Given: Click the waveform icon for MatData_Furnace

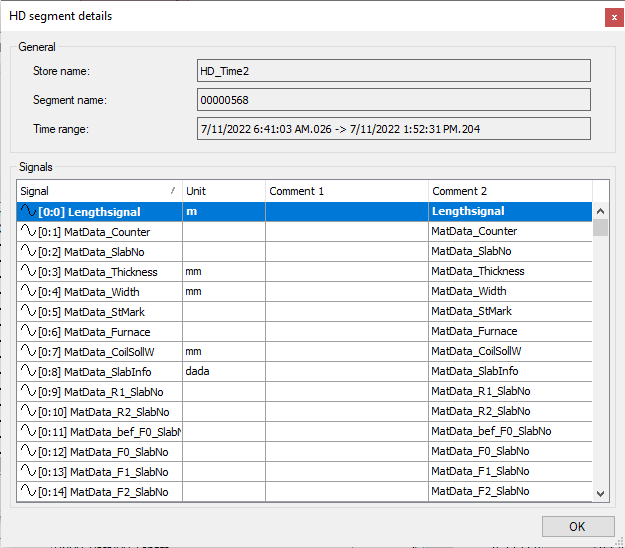Looking at the screenshot, I should [28, 332].
